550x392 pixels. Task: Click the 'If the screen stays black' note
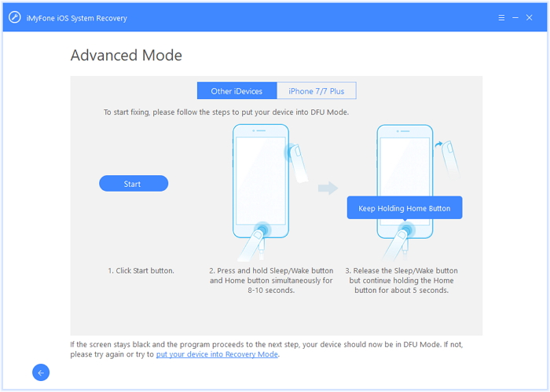[266, 350]
